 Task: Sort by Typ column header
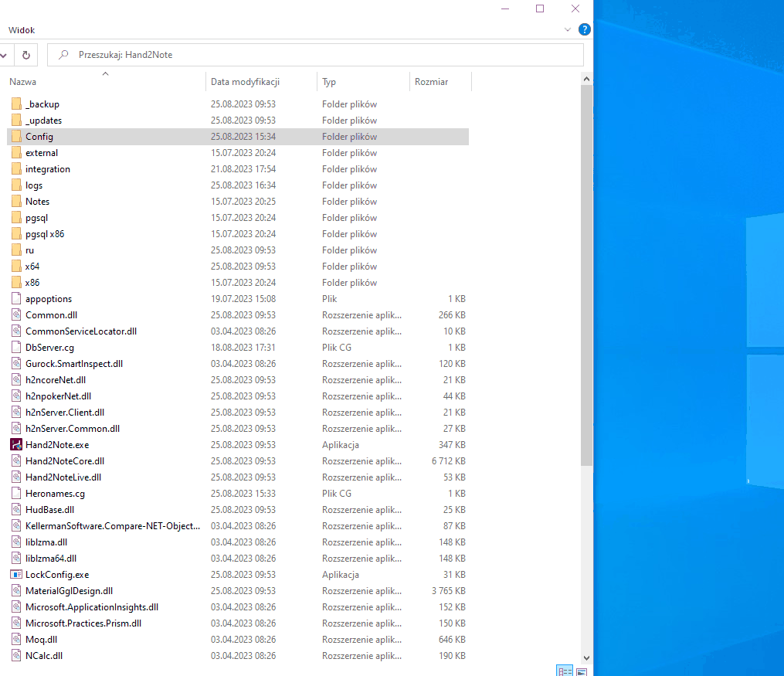[x=329, y=81]
